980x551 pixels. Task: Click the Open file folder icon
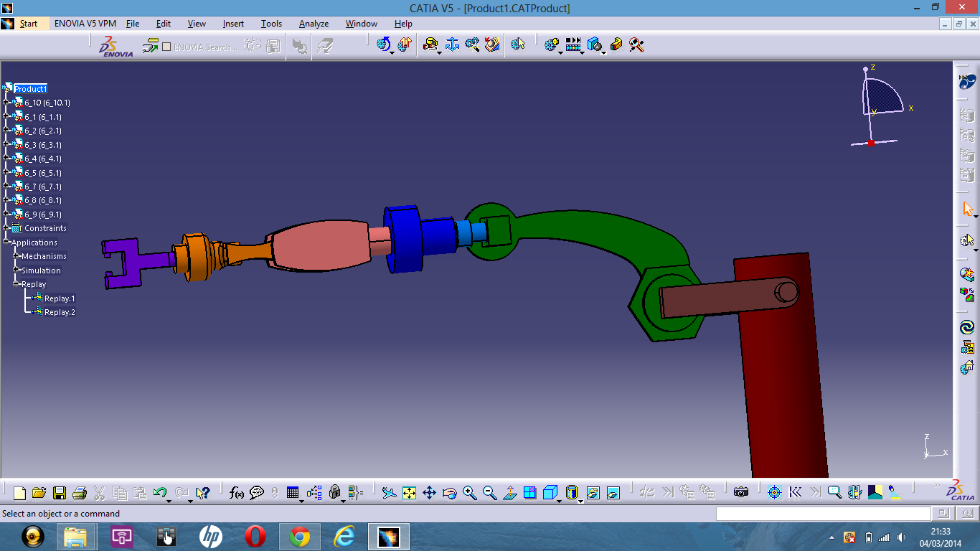pyautogui.click(x=39, y=493)
